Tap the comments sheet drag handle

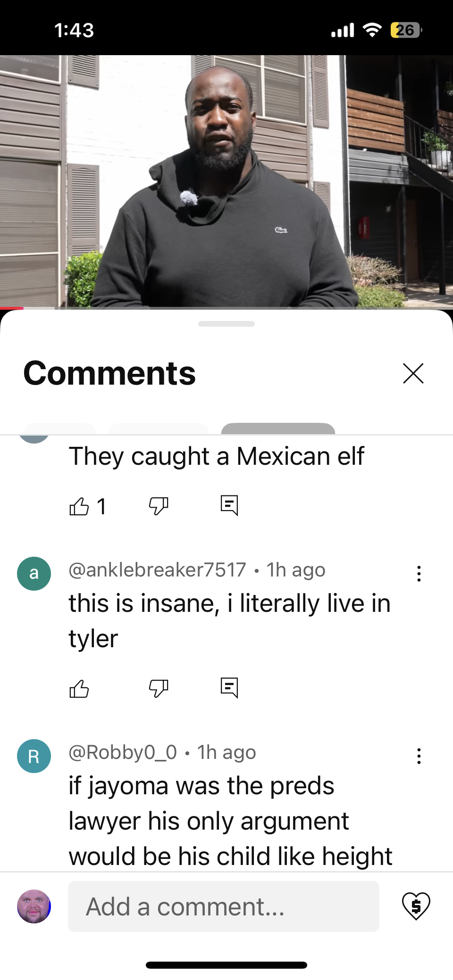226,324
